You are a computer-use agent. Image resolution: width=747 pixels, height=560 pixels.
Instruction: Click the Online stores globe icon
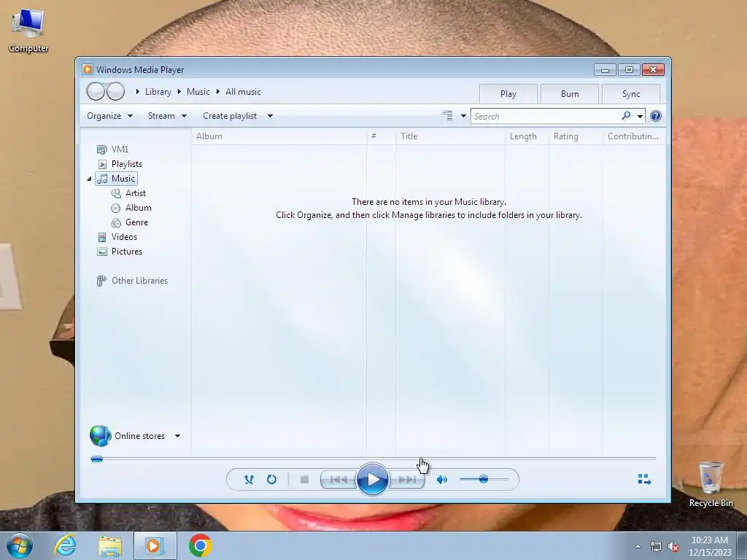[100, 436]
